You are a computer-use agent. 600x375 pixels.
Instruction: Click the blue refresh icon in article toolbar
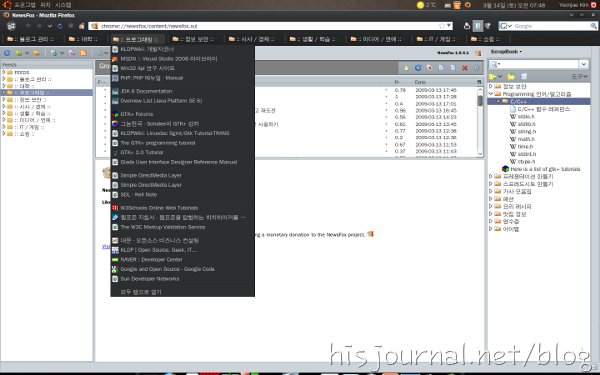click(418, 68)
